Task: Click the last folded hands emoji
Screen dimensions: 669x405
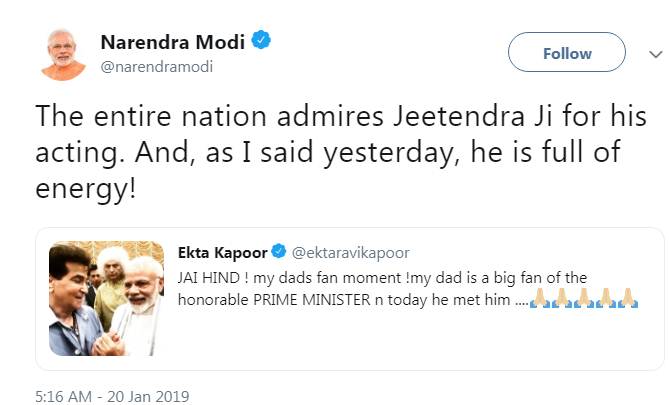Action: pyautogui.click(x=628, y=297)
